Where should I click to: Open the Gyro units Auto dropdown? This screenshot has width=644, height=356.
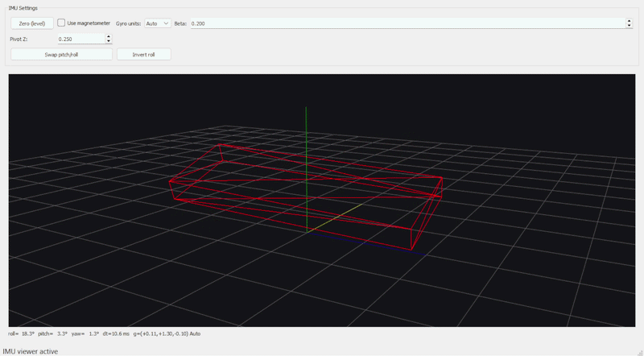pos(158,23)
